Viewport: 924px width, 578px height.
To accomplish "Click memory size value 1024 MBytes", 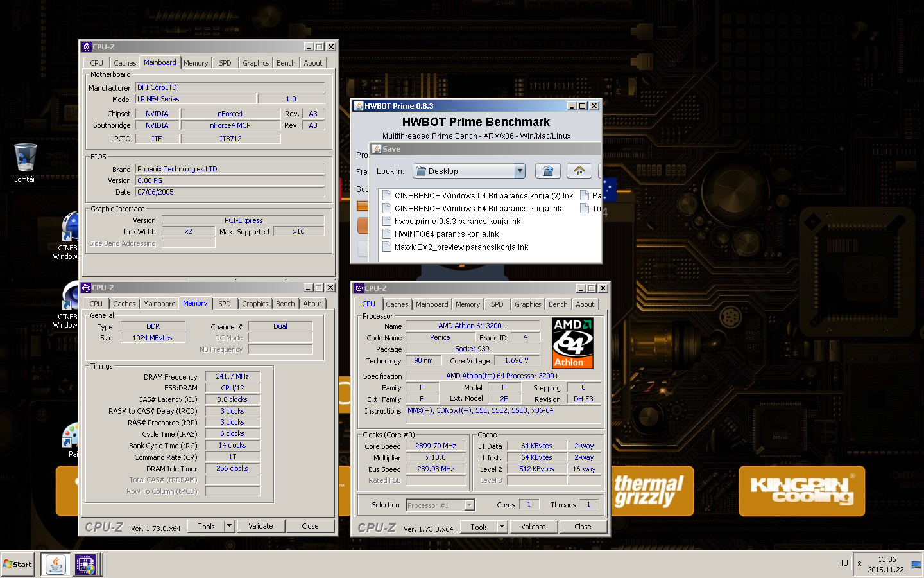I will pos(153,338).
